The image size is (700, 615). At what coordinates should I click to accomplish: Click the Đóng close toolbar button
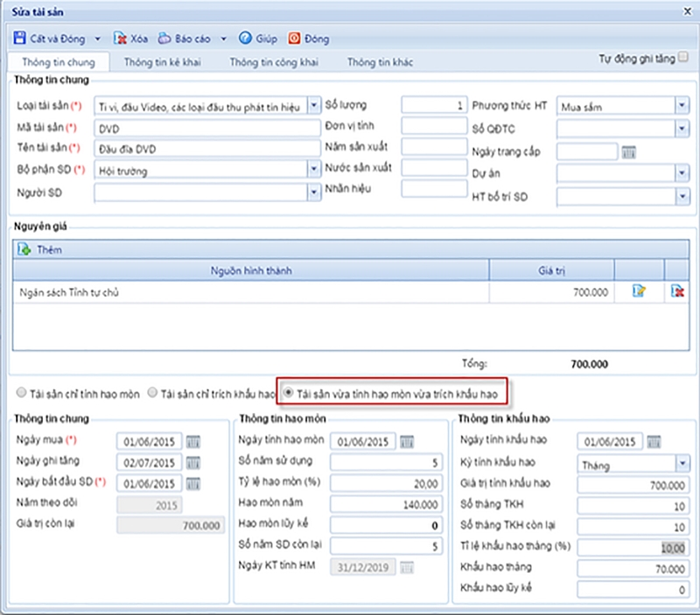click(309, 38)
